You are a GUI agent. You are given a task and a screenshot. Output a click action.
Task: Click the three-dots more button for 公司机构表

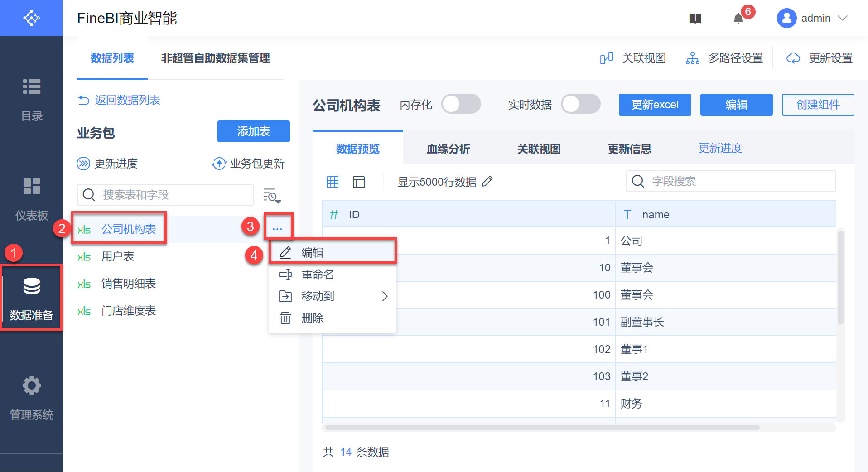pos(277,229)
